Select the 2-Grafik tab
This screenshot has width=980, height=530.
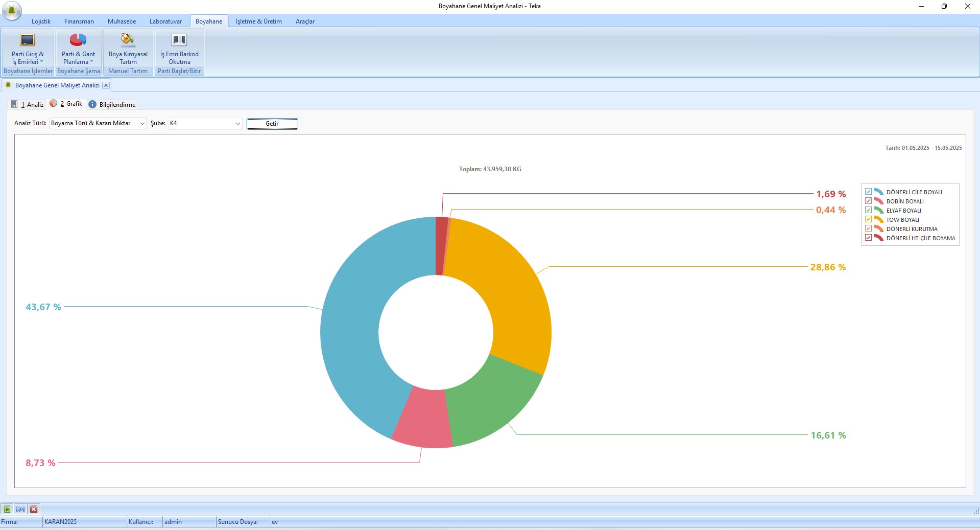pos(66,104)
